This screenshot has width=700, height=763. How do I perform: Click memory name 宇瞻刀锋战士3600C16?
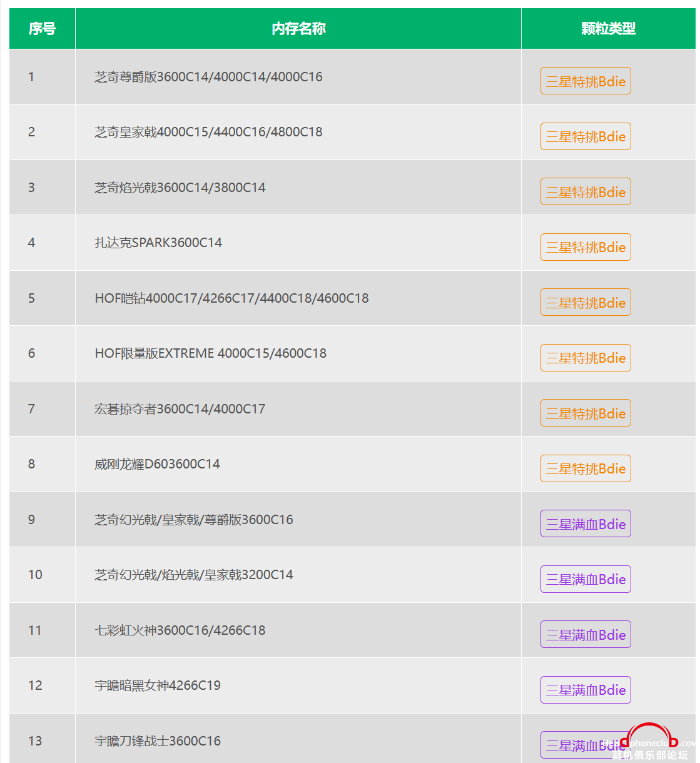pos(158,741)
